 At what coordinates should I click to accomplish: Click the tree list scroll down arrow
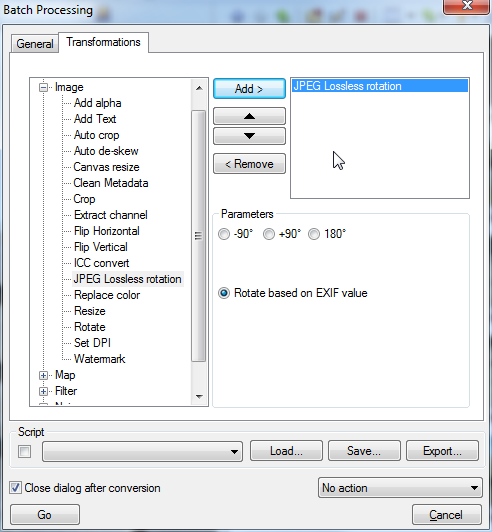coord(199,396)
